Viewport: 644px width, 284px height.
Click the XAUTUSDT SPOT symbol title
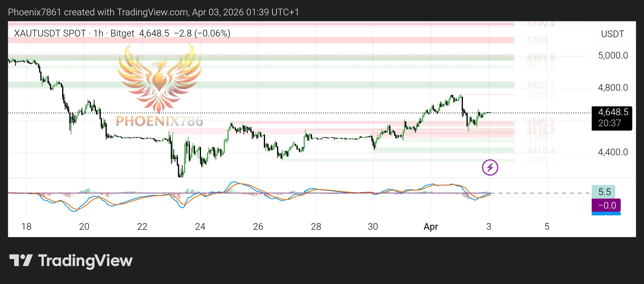50,33
